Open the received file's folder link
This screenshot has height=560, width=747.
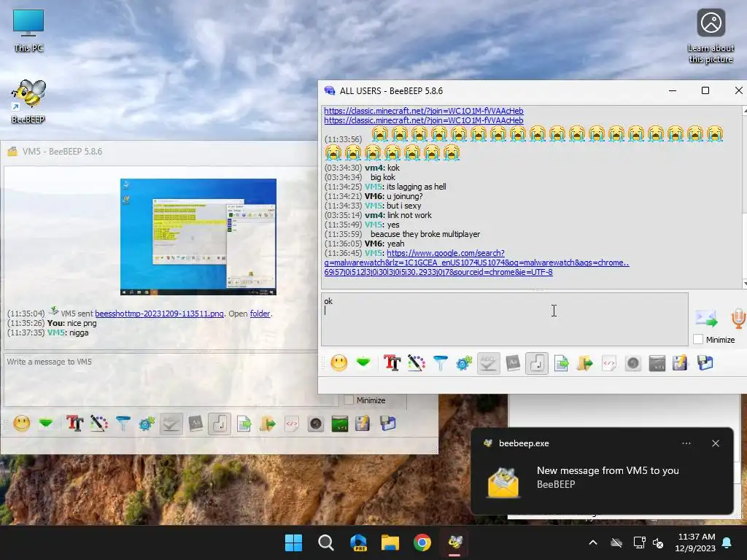260,314
